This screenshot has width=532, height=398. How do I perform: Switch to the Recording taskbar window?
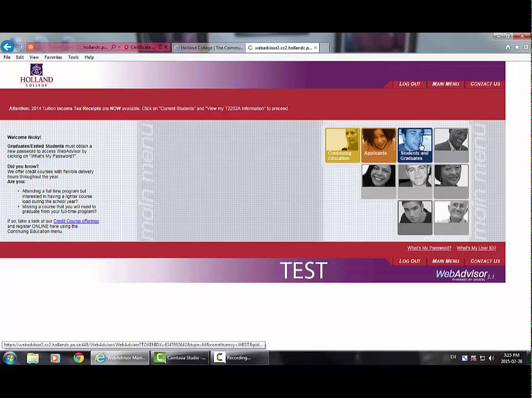(239, 358)
